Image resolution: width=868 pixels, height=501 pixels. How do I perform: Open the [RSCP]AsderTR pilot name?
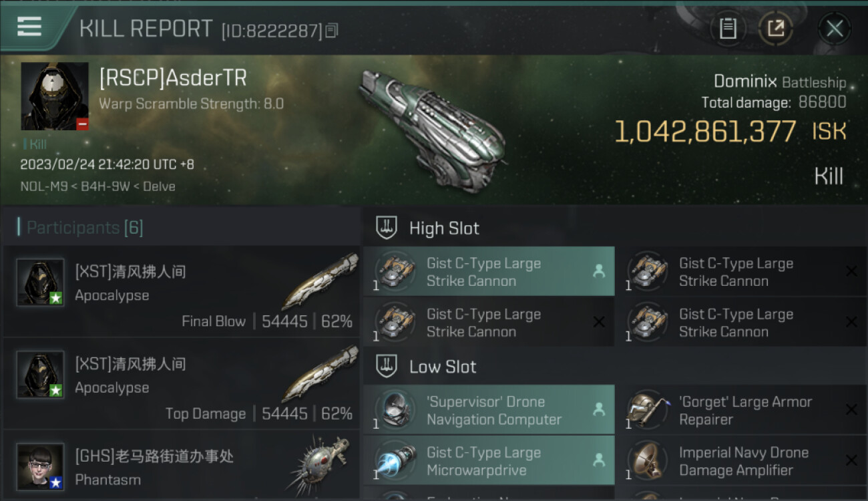(x=173, y=78)
